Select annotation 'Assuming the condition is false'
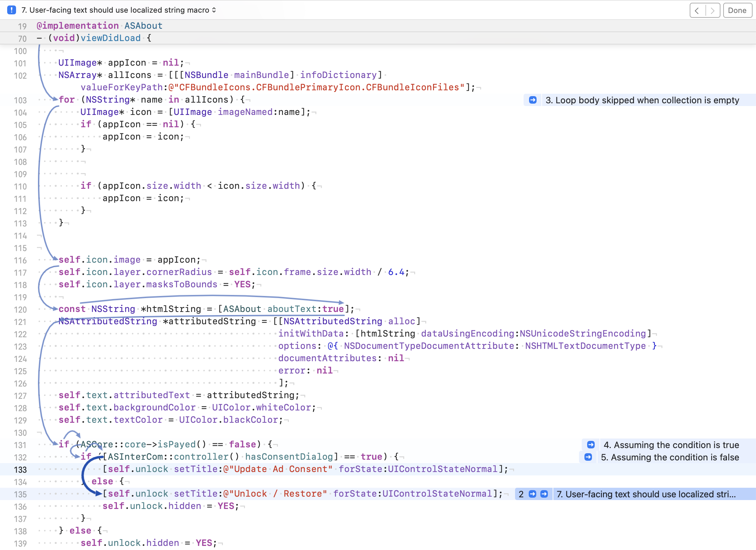This screenshot has width=756, height=550. point(670,457)
